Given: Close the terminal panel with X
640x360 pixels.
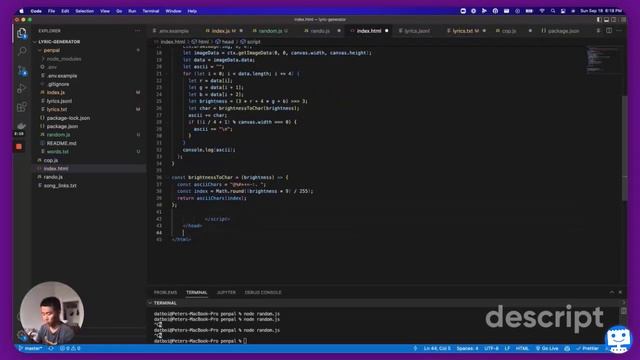Looking at the screenshot, I should click(620, 292).
